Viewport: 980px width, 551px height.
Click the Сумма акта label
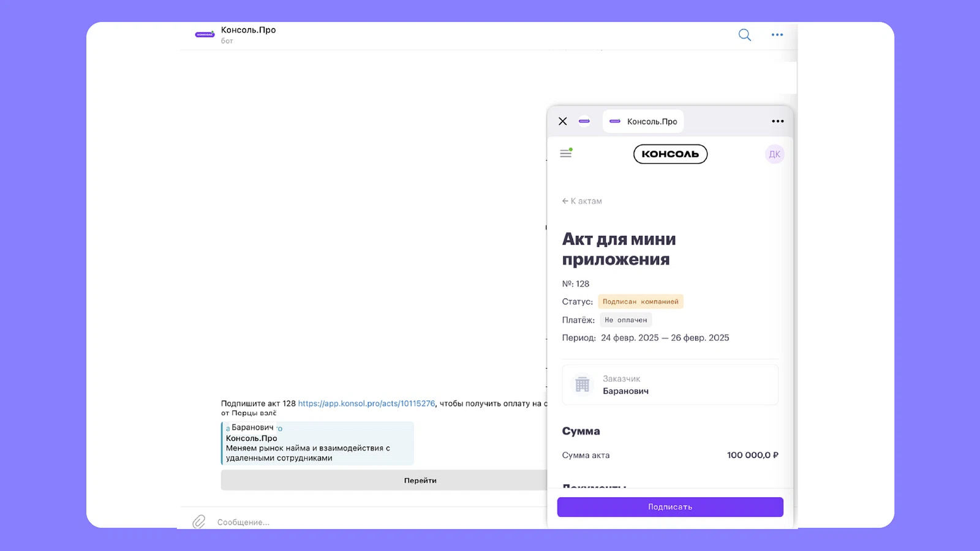[586, 455]
